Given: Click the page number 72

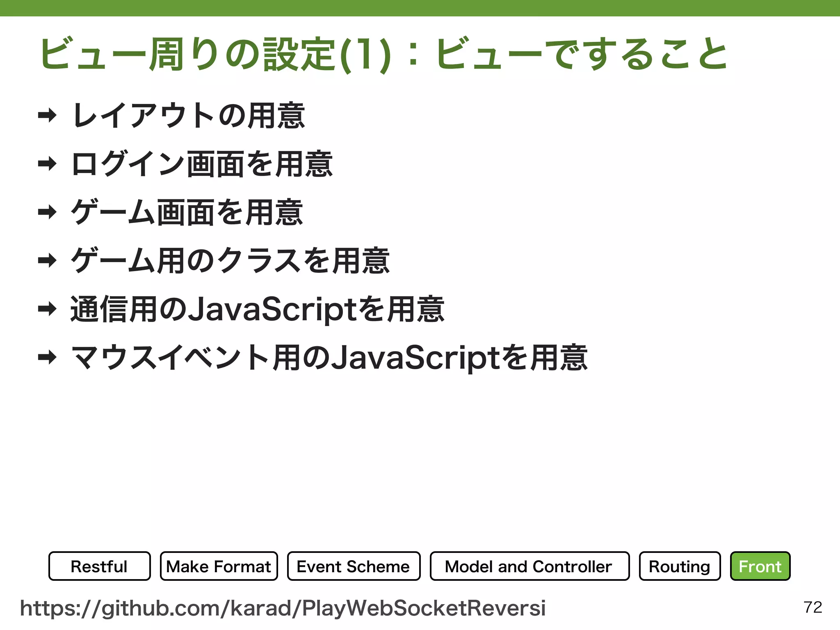Looking at the screenshot, I should tap(813, 607).
